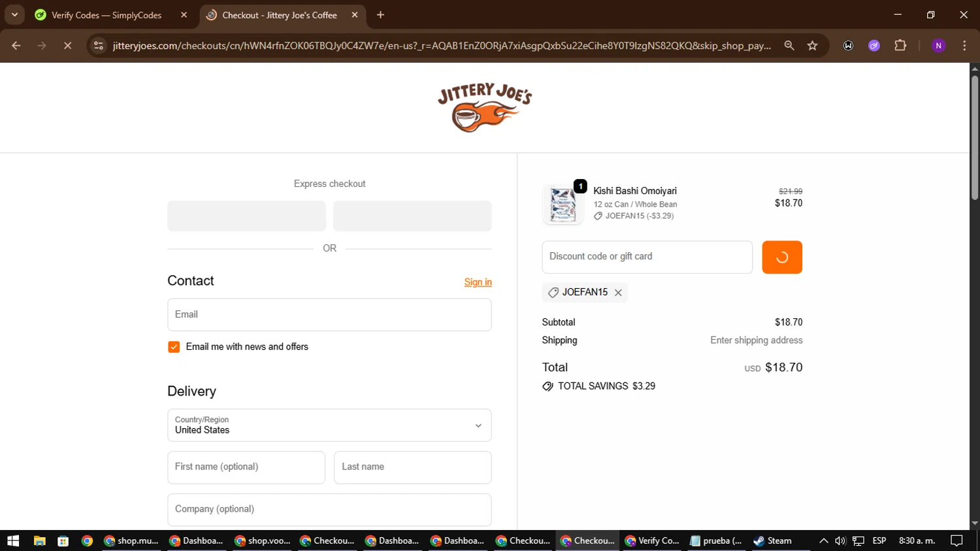
Task: Switch to the shop.mu... taskbar window
Action: [x=131, y=541]
